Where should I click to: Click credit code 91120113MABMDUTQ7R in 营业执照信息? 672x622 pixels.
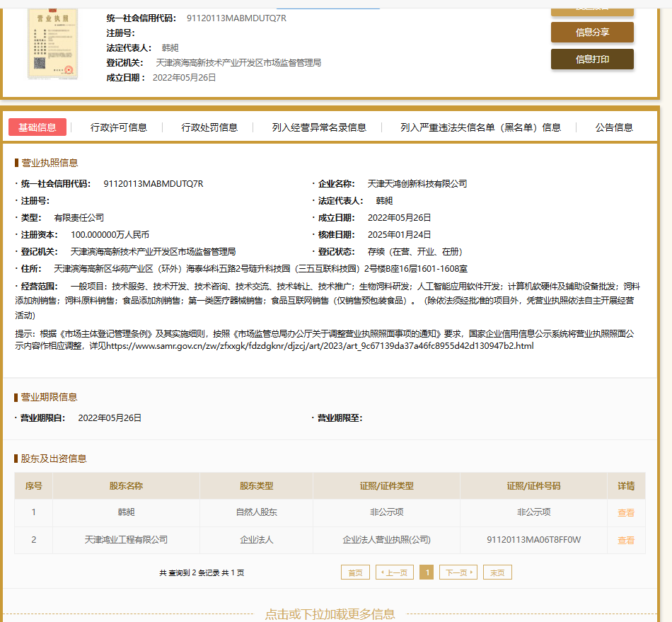click(x=153, y=183)
